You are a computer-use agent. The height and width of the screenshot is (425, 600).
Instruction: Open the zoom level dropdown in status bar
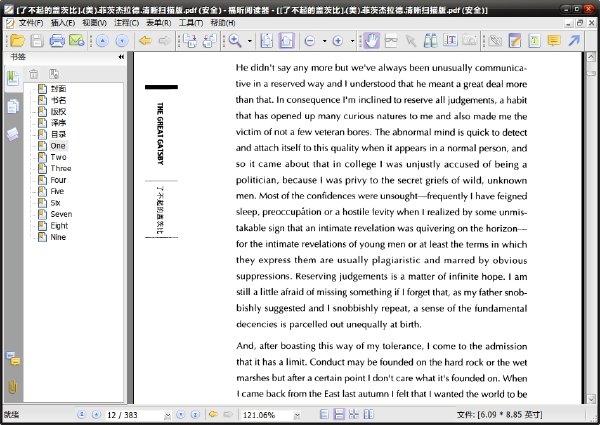(297, 415)
